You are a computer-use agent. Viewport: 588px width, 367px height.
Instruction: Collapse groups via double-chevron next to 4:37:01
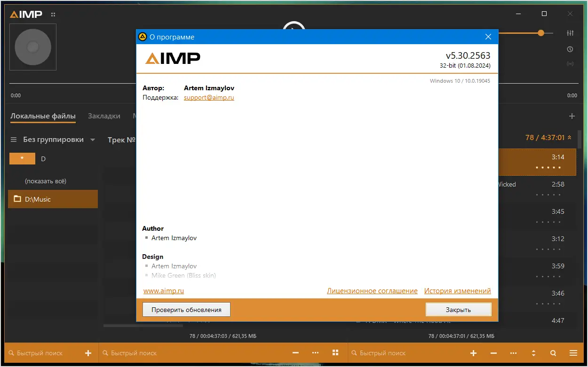click(569, 138)
